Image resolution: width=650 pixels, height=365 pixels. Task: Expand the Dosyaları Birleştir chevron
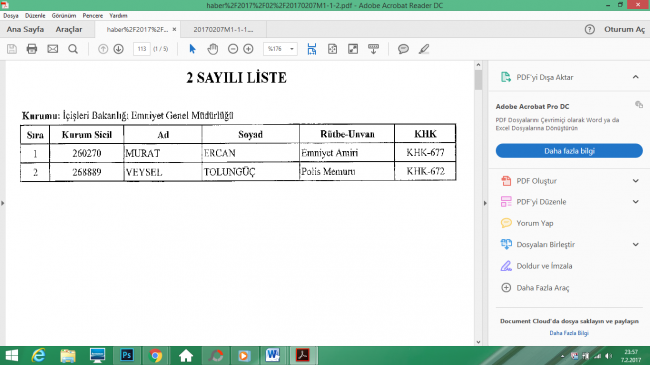pyautogui.click(x=635, y=244)
